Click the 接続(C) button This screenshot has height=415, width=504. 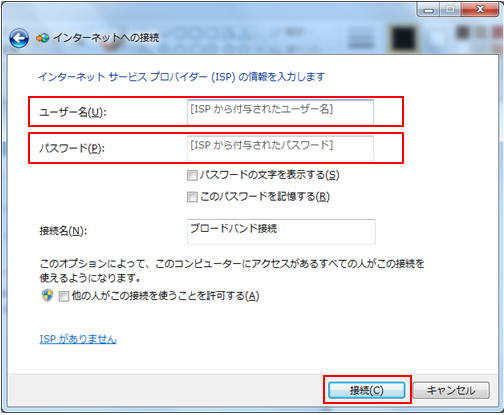(x=367, y=390)
